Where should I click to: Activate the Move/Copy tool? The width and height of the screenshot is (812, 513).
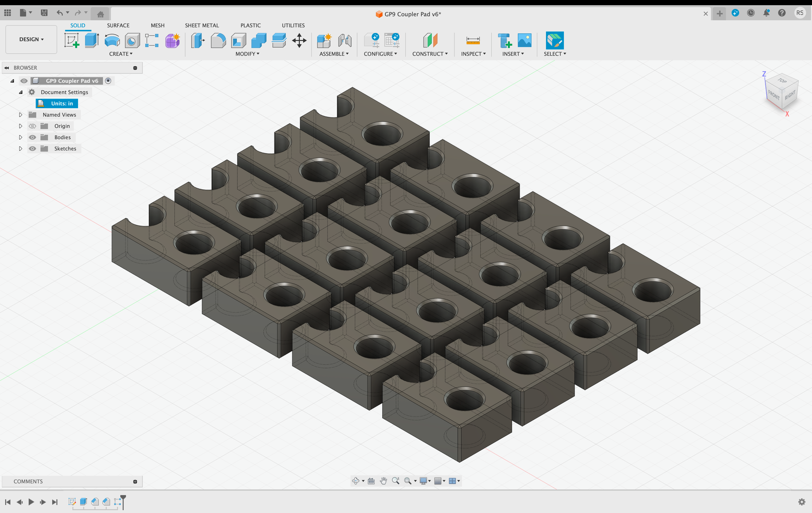pyautogui.click(x=299, y=41)
